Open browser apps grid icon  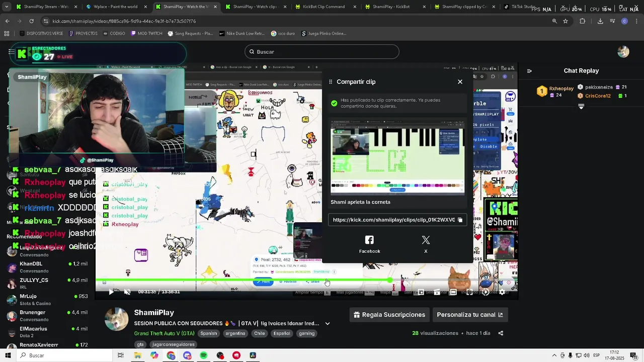[7, 34]
